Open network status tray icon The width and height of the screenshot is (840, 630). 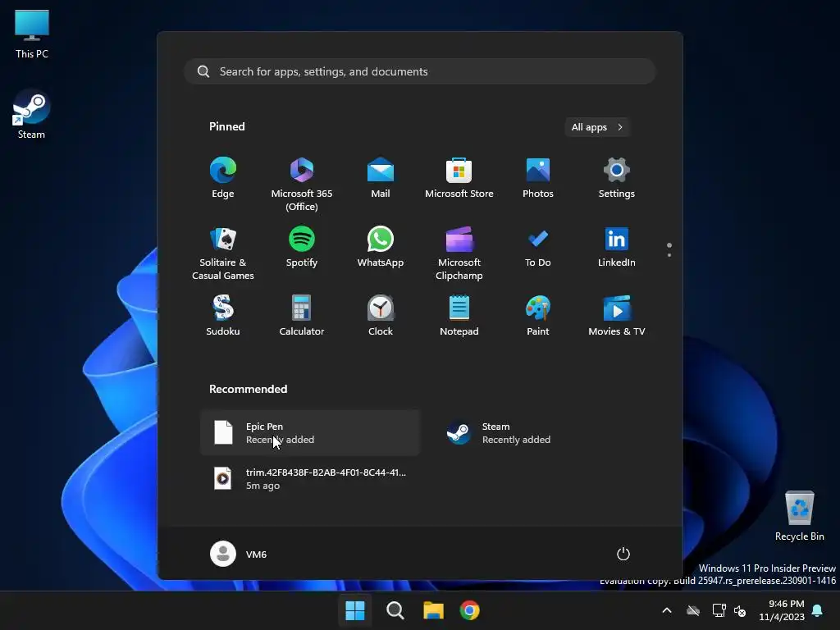point(719,610)
